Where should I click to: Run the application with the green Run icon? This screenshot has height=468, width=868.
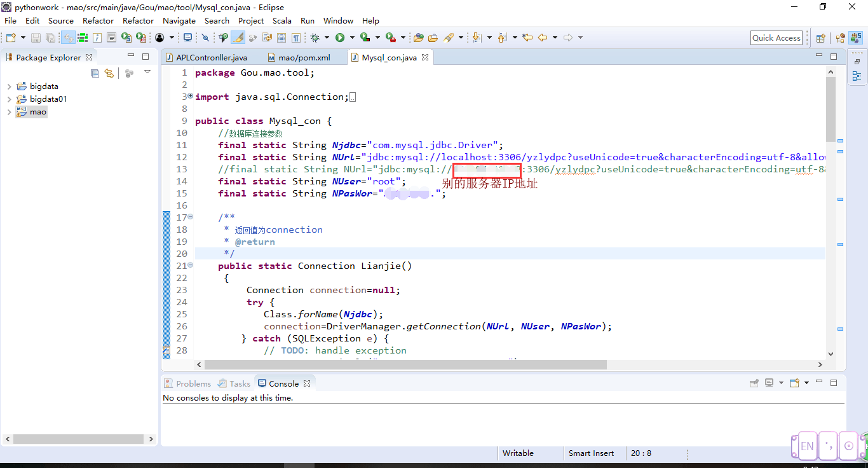tap(341, 37)
